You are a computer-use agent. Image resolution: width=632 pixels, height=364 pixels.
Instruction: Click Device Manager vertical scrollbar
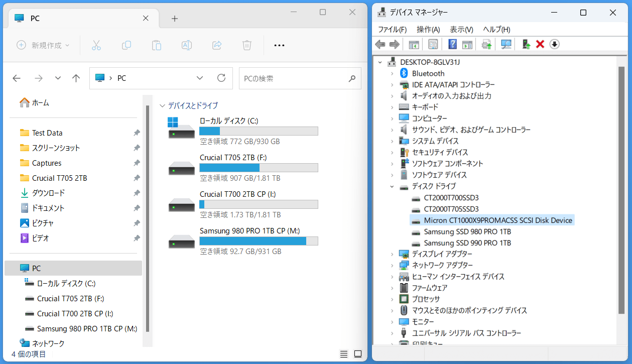621,191
